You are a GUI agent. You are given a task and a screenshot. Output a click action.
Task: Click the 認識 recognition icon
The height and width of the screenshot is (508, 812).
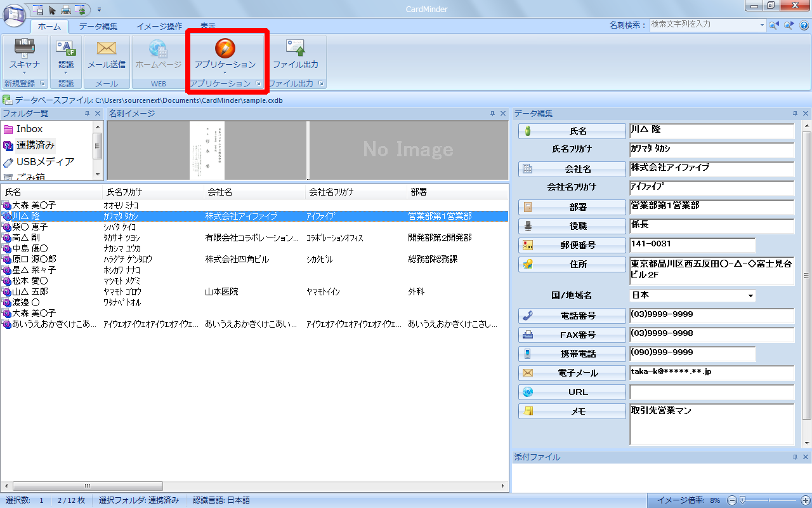(66, 48)
